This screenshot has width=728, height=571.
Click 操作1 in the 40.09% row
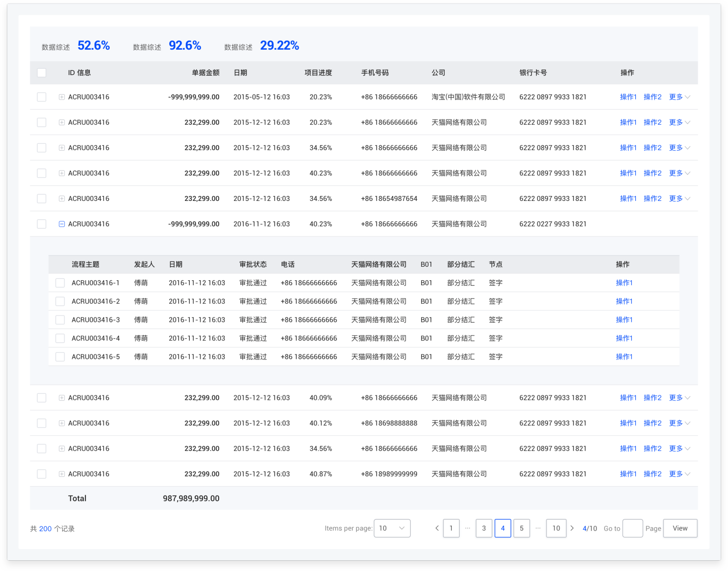pos(628,398)
